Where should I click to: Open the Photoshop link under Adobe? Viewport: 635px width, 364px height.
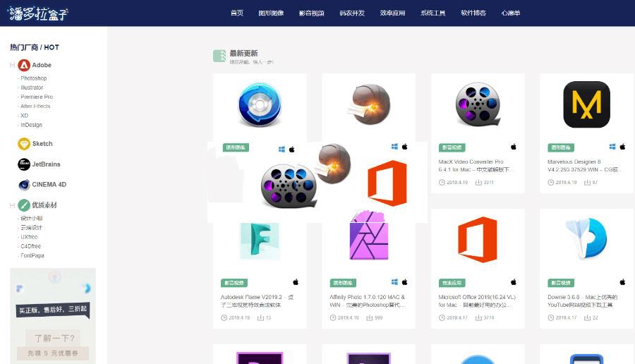[x=33, y=78]
